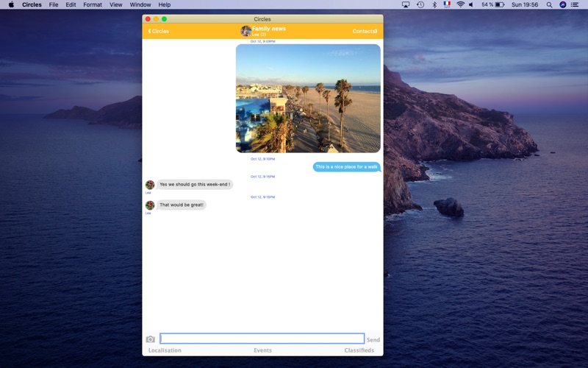Image resolution: width=588 pixels, height=368 pixels.
Task: Open the Time Machine menu bar icon
Action: coord(420,4)
